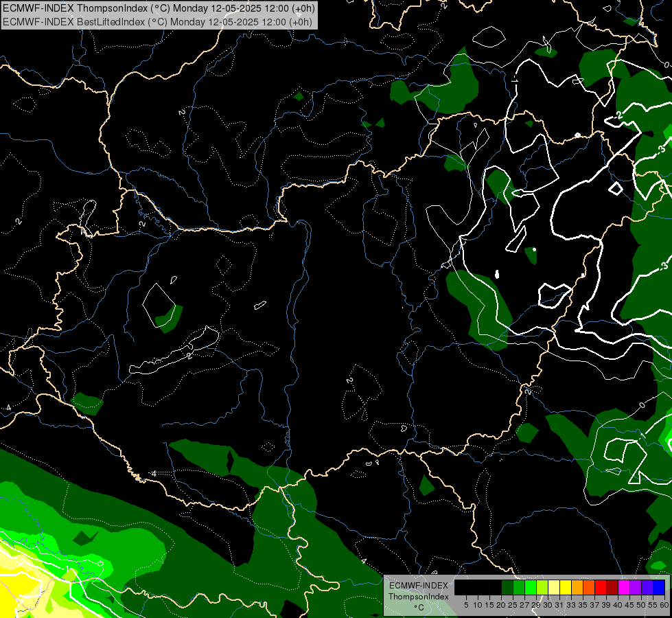Click the legend scale value 27
This screenshot has height=618, width=672.
[x=524, y=605]
